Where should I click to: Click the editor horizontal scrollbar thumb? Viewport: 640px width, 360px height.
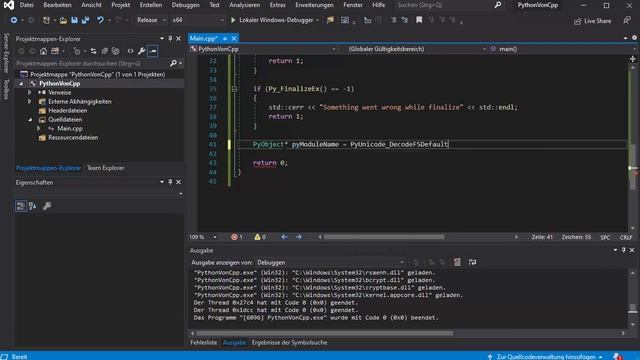(384, 237)
